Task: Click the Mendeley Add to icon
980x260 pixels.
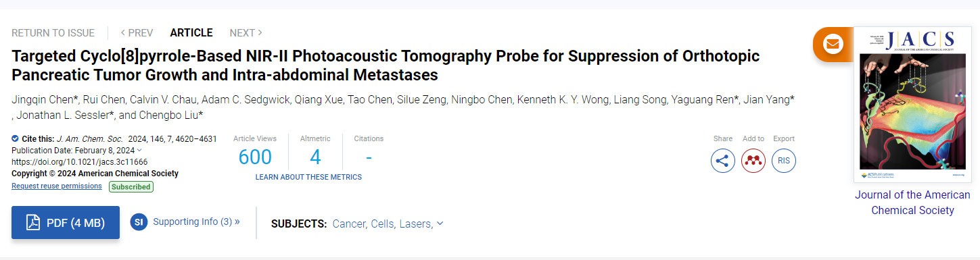Action: coord(753,161)
